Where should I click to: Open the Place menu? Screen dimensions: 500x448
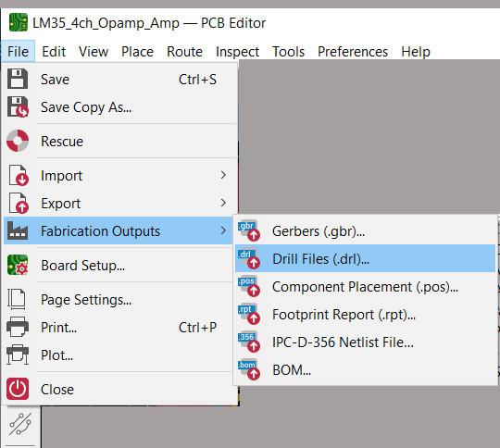pyautogui.click(x=137, y=51)
